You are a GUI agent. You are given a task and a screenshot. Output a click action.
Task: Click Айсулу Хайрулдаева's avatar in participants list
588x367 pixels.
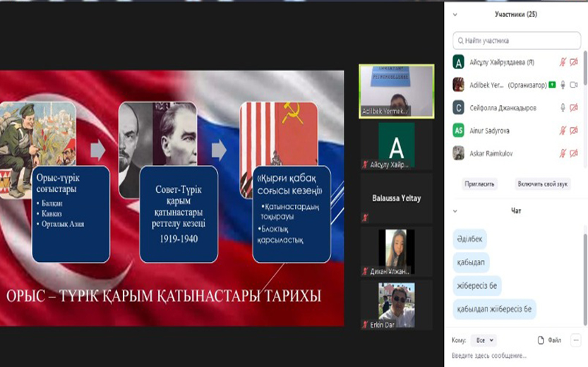coord(458,62)
